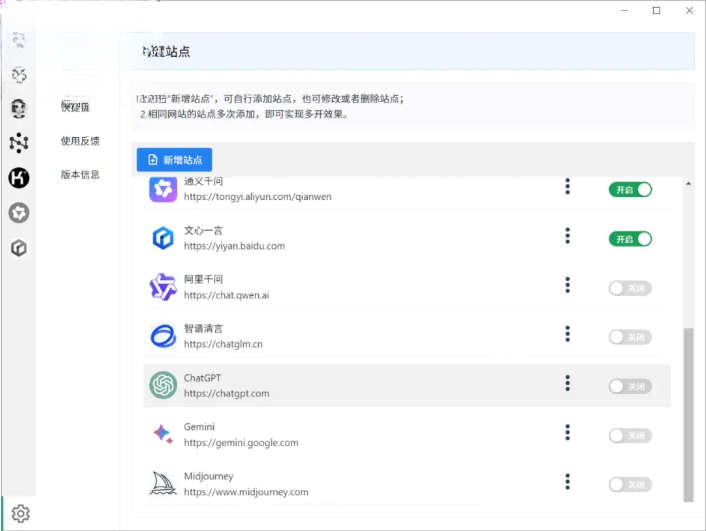Screen dimensions: 706x531
Task: Select the https://chat.qwen.ai URL text
Action: pos(226,295)
